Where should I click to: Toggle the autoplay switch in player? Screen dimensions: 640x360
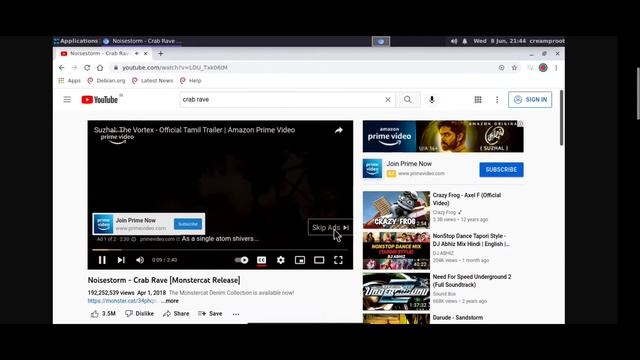[x=241, y=260]
